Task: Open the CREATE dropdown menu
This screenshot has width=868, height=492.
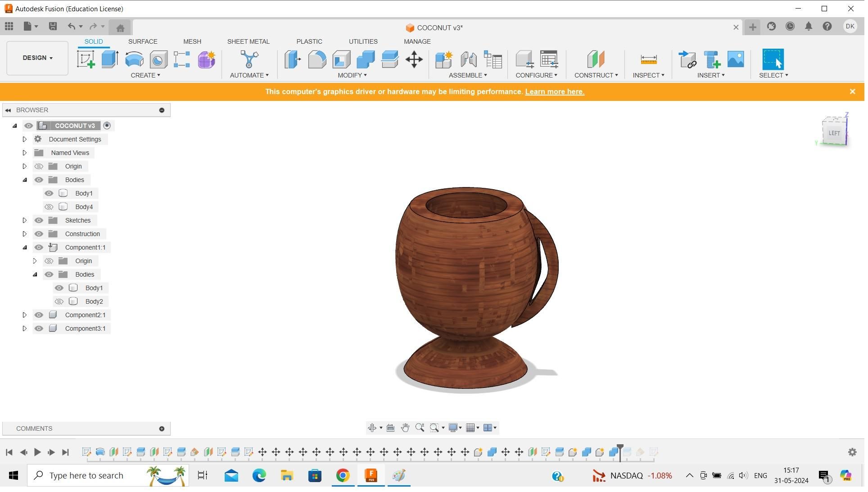Action: pyautogui.click(x=145, y=75)
